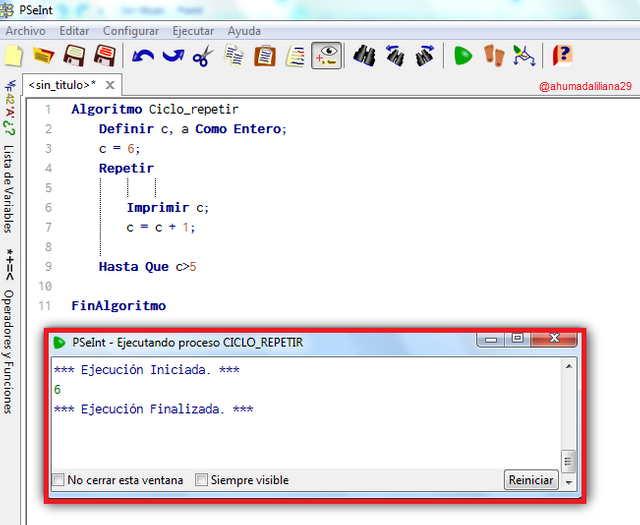Run step by step with the footprints icon
The height and width of the screenshot is (525, 640).
494,56
